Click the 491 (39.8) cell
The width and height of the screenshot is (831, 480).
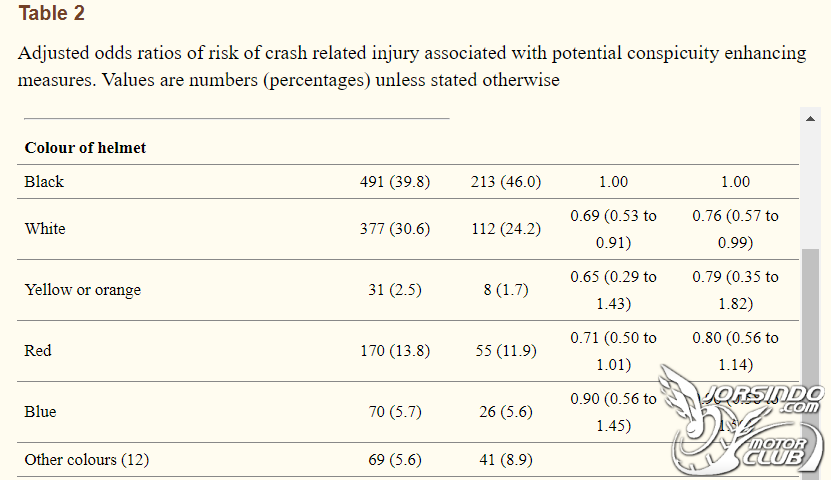(x=395, y=182)
